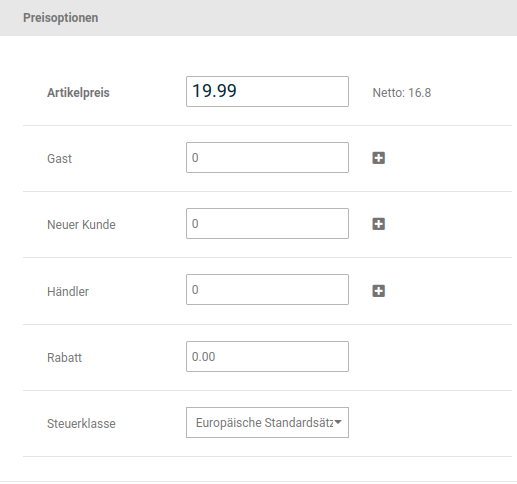Viewport: 517px width, 484px height.
Task: Click the Händler price input
Action: pos(267,289)
